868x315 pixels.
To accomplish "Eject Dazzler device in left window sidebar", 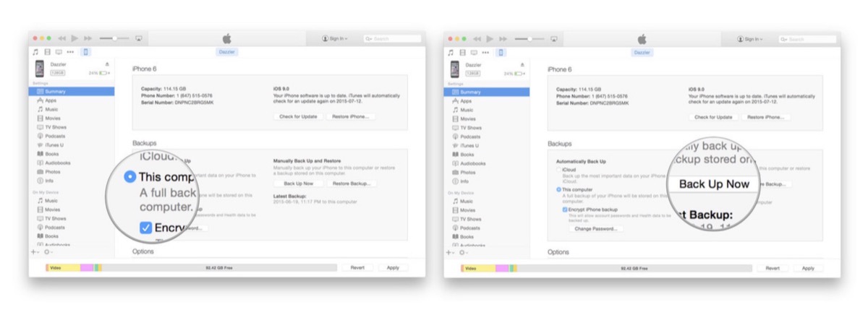I will 107,64.
